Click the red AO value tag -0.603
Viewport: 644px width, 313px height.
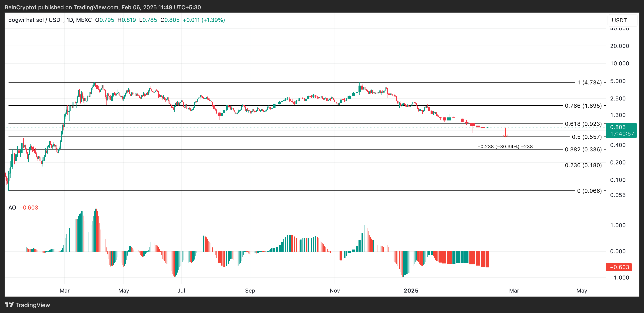point(619,267)
